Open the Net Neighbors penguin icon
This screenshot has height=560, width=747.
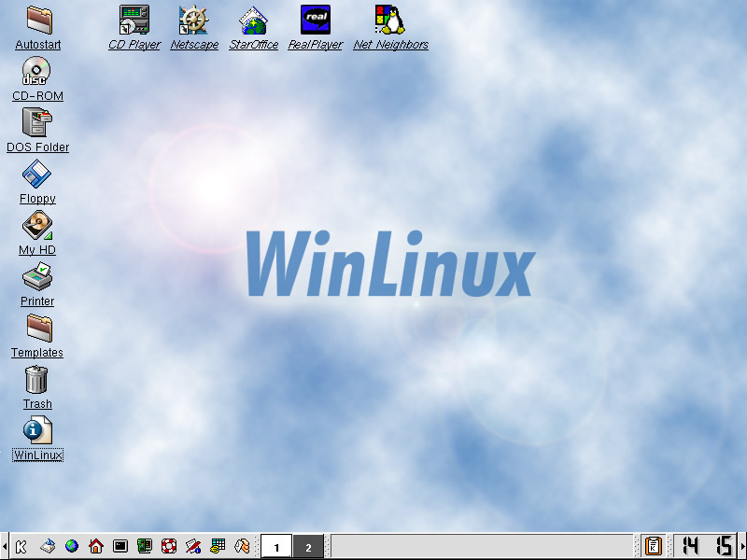(390, 20)
